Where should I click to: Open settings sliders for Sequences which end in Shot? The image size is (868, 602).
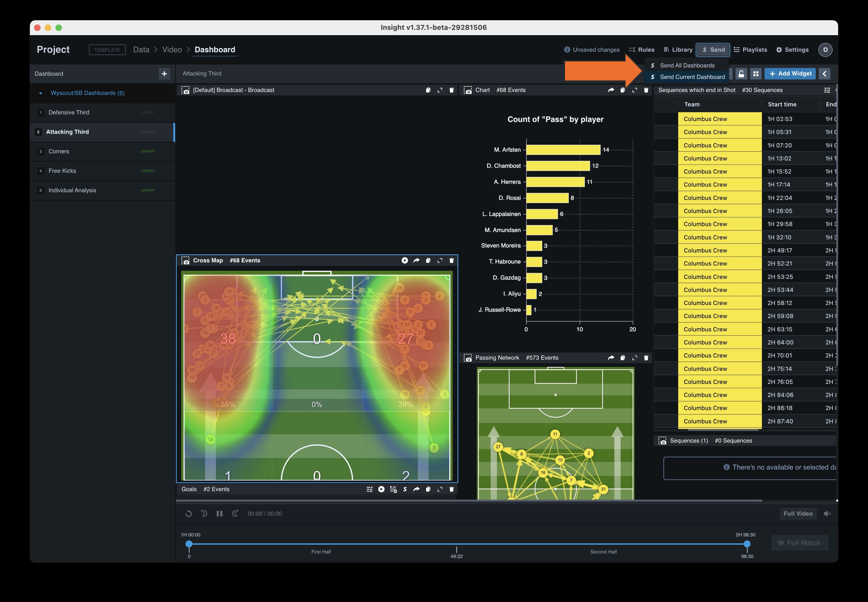[x=827, y=90]
